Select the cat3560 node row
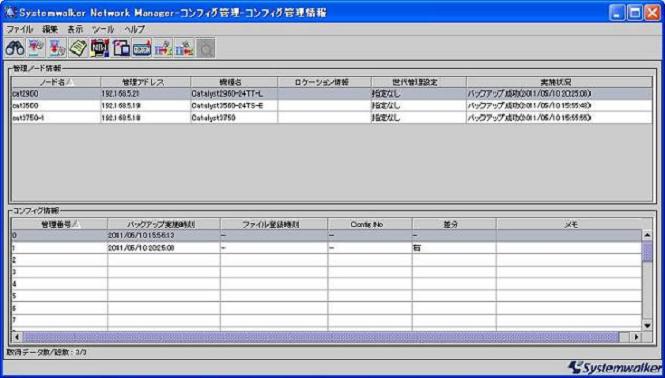The image size is (665, 378). coord(332,105)
